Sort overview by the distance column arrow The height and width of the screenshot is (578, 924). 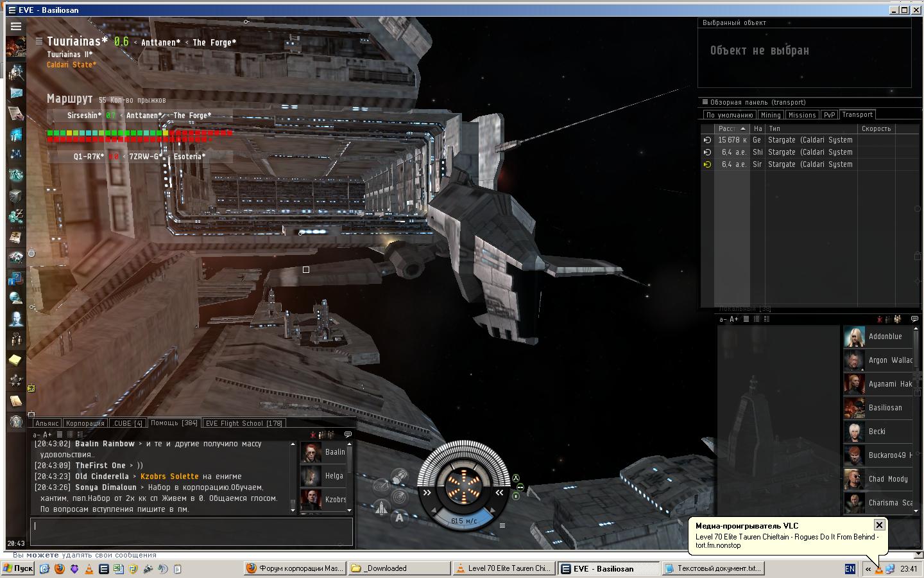click(743, 128)
